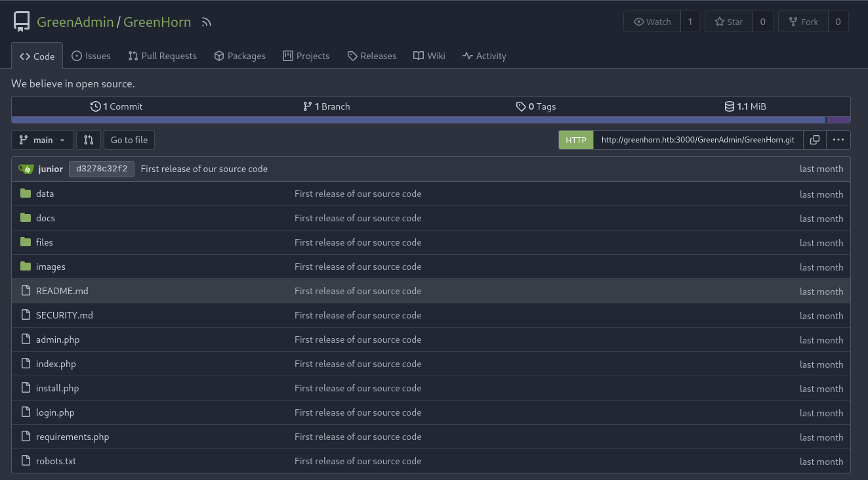Screen dimensions: 868x480
Task: Click the repository icon next to GreenAdmin
Action: coord(22,22)
